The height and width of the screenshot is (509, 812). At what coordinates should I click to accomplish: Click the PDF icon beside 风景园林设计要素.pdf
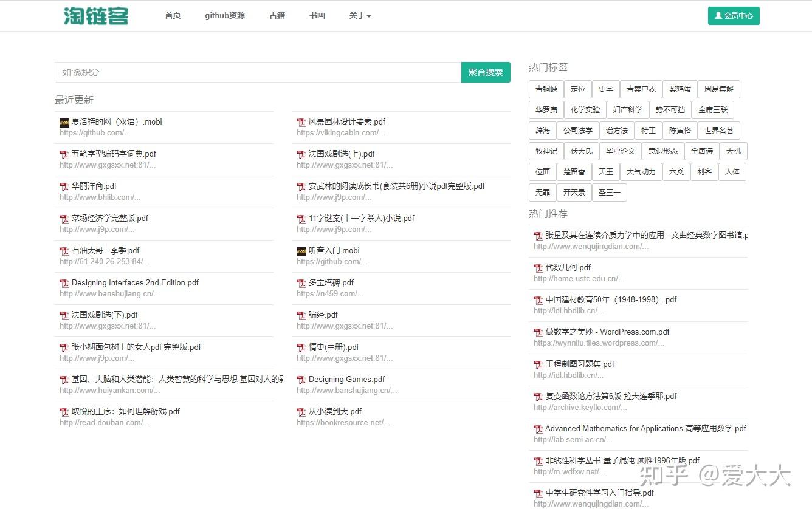coord(301,122)
